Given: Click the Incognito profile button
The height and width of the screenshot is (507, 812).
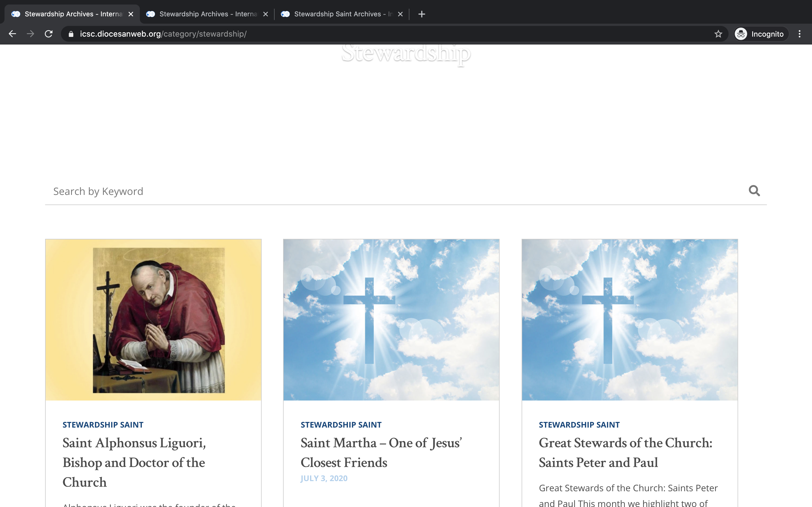Looking at the screenshot, I should coord(760,34).
